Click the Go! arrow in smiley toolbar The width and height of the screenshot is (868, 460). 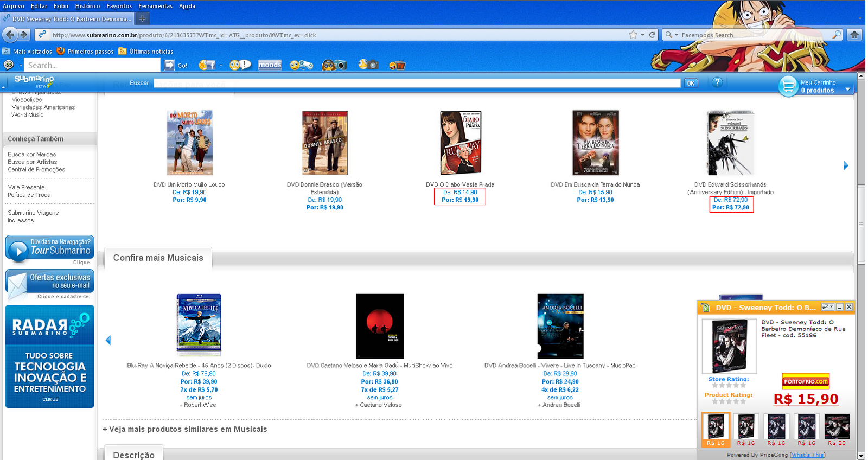coord(169,65)
